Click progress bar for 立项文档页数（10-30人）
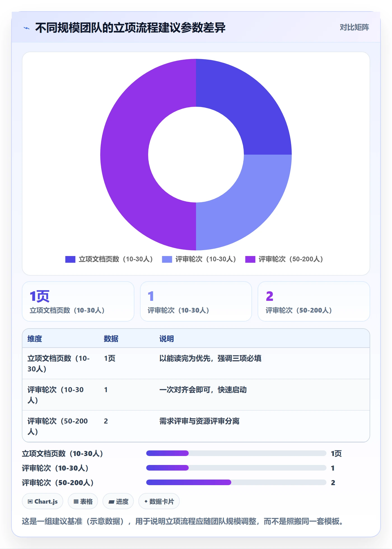The height and width of the screenshot is (549, 392). pos(236,453)
